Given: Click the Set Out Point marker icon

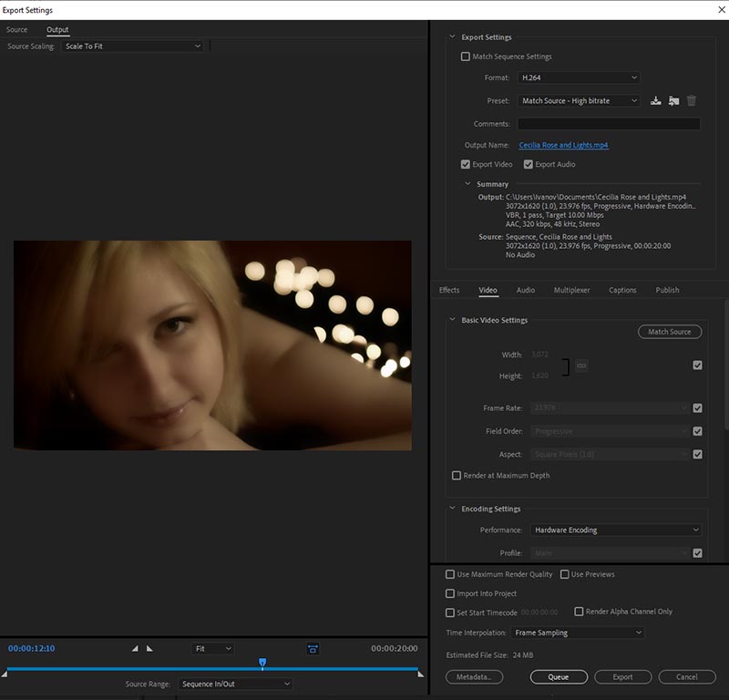Looking at the screenshot, I should pos(149,648).
